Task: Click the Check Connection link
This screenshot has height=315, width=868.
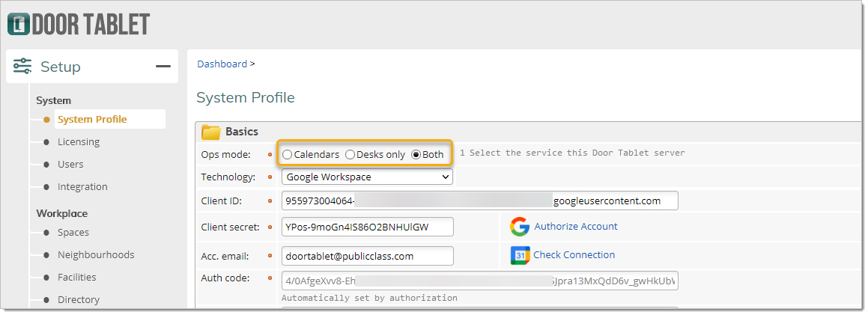Action: (x=574, y=254)
